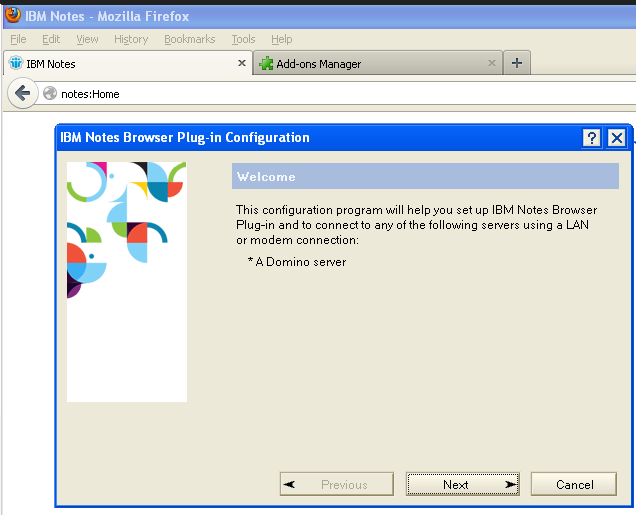
Task: Click the Welcome header banner
Action: click(x=425, y=176)
